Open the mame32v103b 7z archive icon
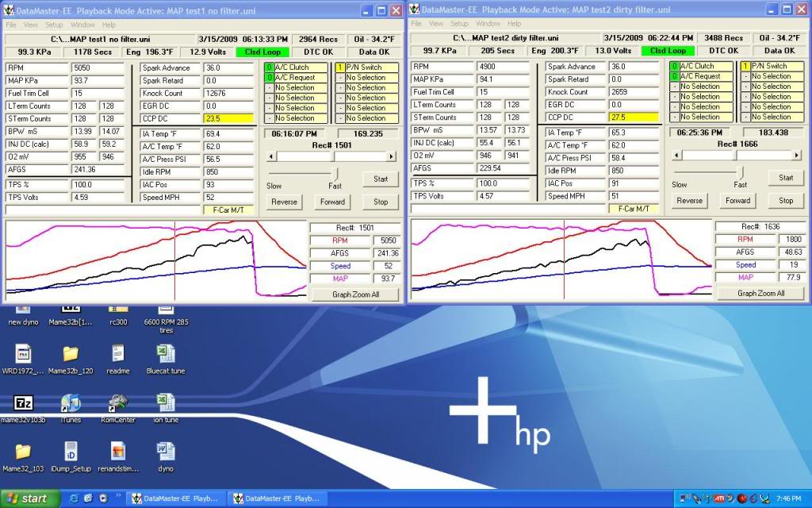 [23, 402]
